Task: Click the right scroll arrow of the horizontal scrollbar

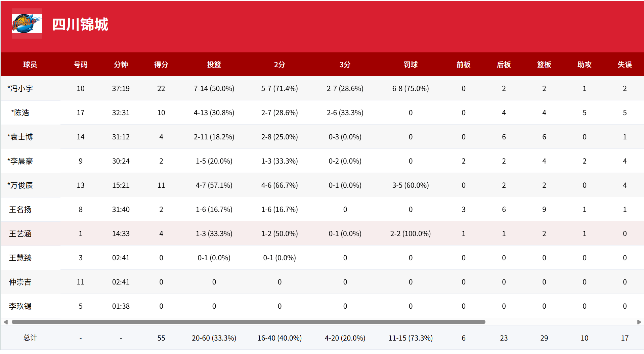Action: pyautogui.click(x=639, y=322)
